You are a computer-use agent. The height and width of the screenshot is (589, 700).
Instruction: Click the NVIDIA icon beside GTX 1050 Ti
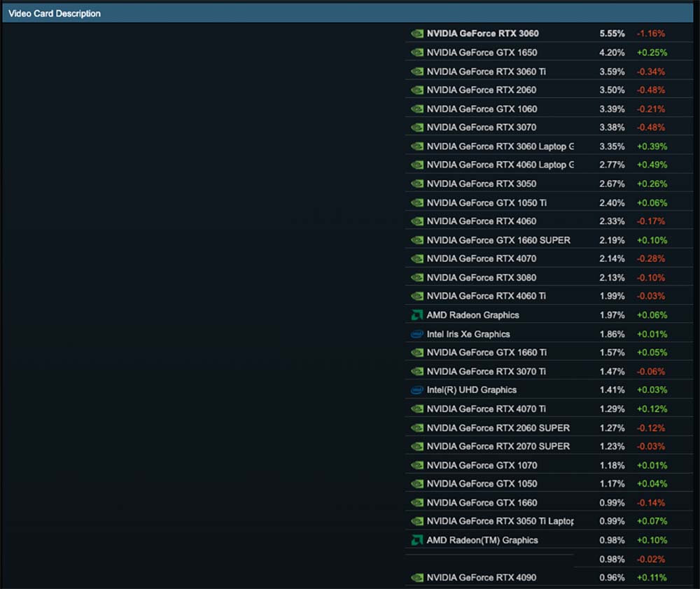[417, 202]
